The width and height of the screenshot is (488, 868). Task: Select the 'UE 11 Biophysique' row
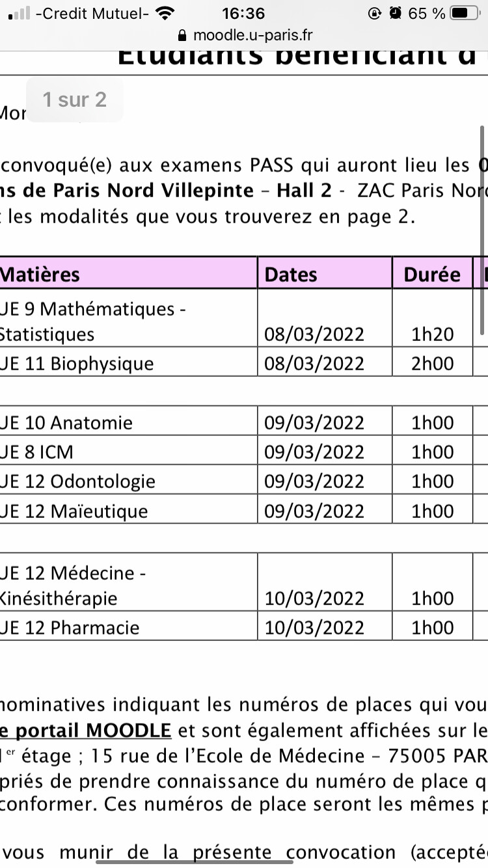tap(244, 362)
